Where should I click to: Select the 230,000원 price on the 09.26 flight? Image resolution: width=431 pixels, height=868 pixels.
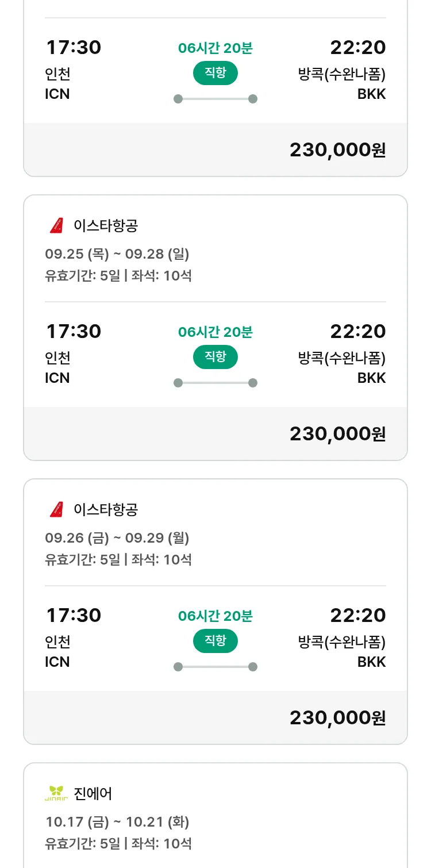pos(337,718)
